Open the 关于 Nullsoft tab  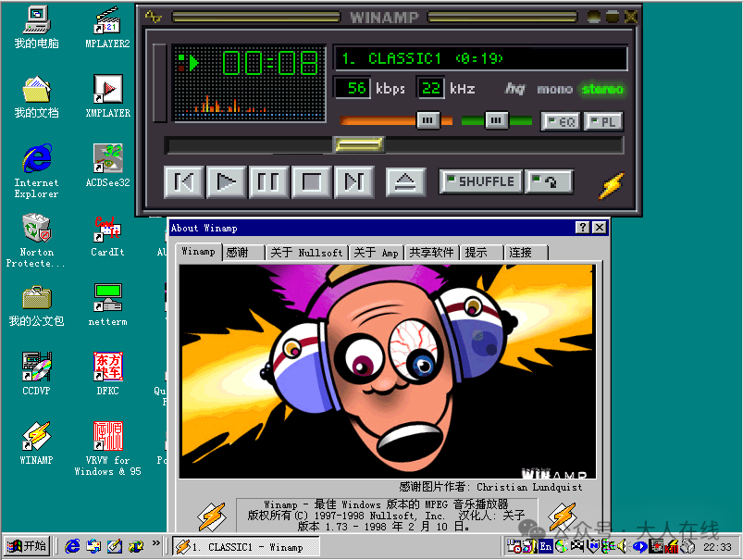pos(306,253)
